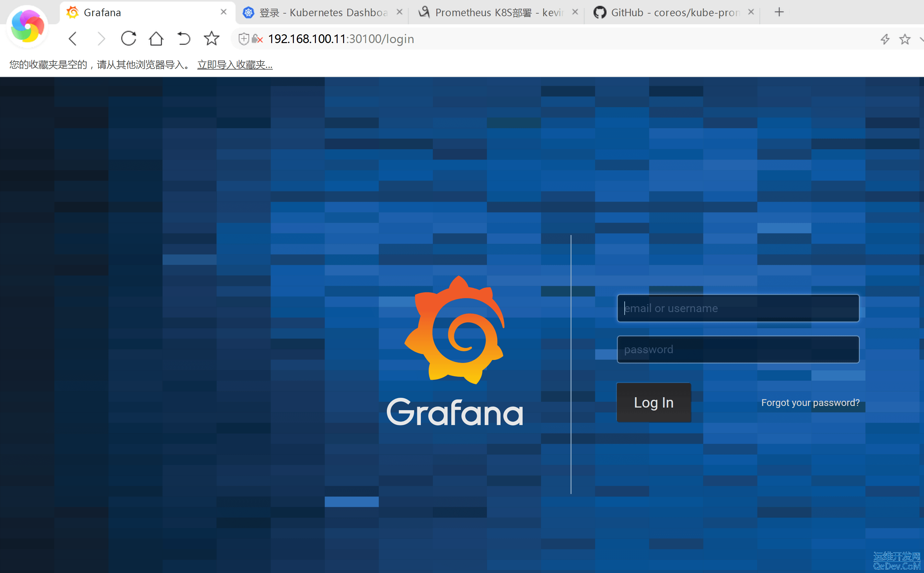The height and width of the screenshot is (573, 924).
Task: Click the browser forward arrow
Action: tap(101, 39)
